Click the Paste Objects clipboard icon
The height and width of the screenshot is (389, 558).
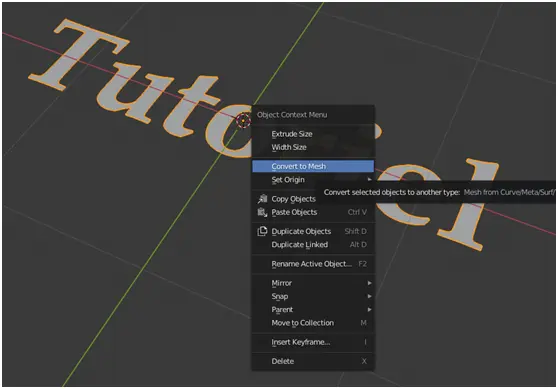pos(263,212)
